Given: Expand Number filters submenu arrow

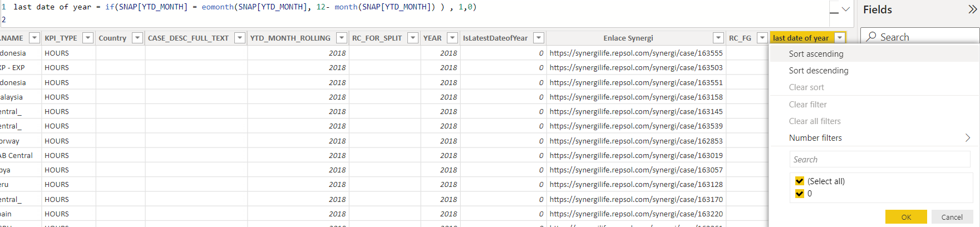Looking at the screenshot, I should 968,137.
